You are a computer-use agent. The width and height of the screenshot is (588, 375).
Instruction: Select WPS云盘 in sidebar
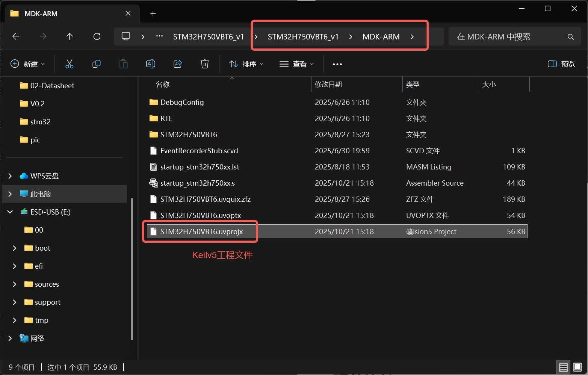(x=44, y=176)
